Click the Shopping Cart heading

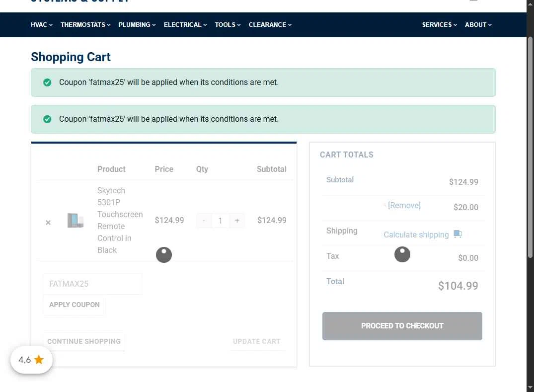point(71,57)
